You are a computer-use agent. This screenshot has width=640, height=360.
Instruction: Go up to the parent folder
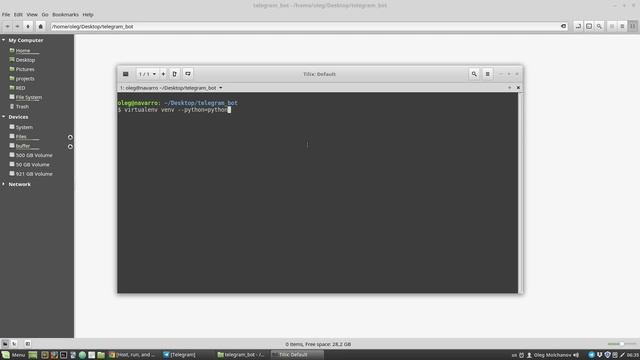pyautogui.click(x=28, y=26)
